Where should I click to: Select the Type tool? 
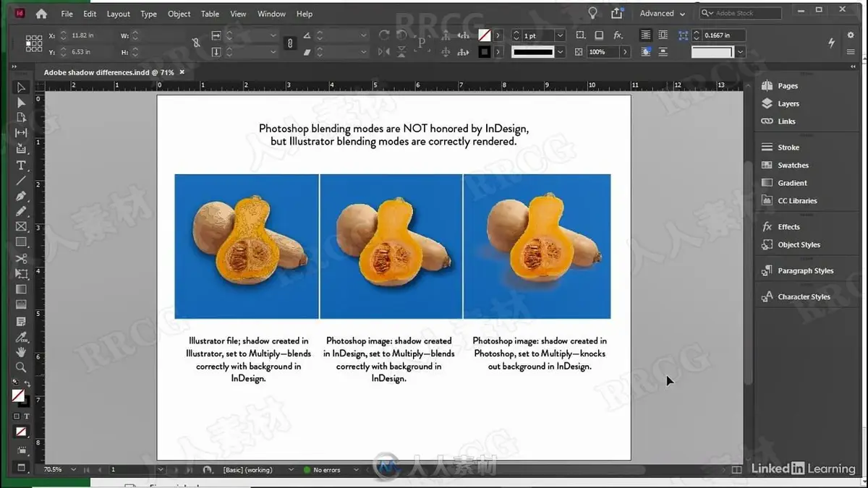tap(21, 165)
